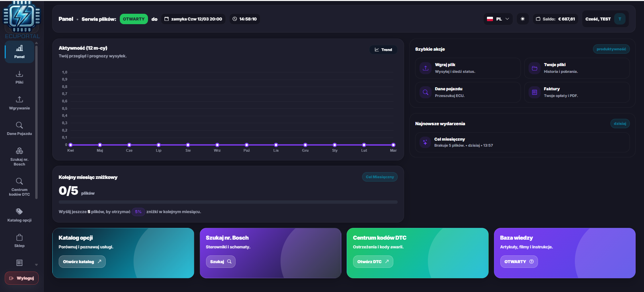
Task: Click the ECUPORTAL logo
Action: (21, 19)
